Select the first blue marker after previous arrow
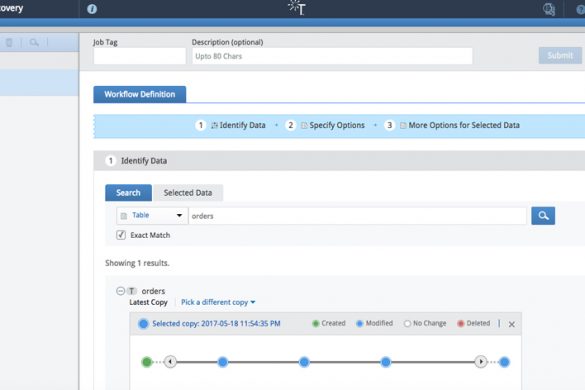Image resolution: width=585 pixels, height=390 pixels. [223, 362]
